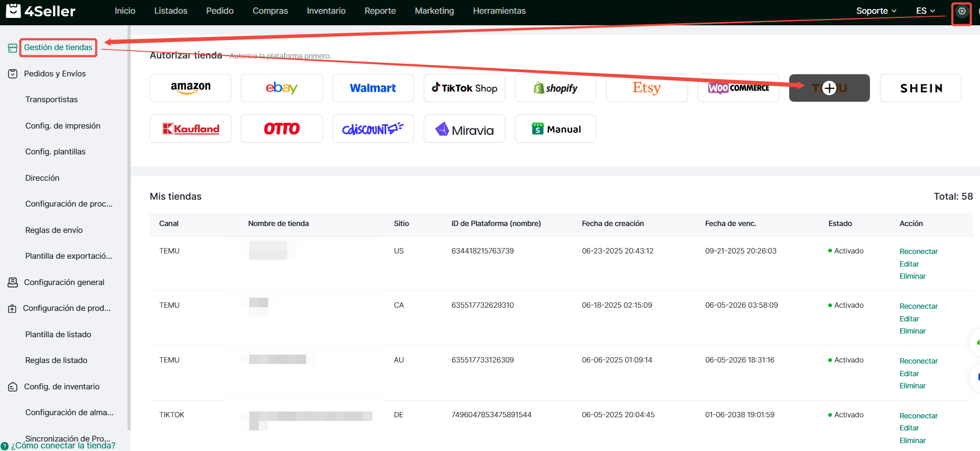Open the Inventario menu
Viewport: 980px width, 451px height.
point(326,11)
